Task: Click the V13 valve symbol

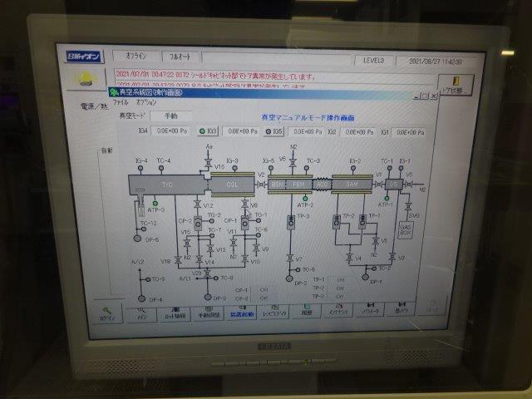Action: tap(210, 249)
